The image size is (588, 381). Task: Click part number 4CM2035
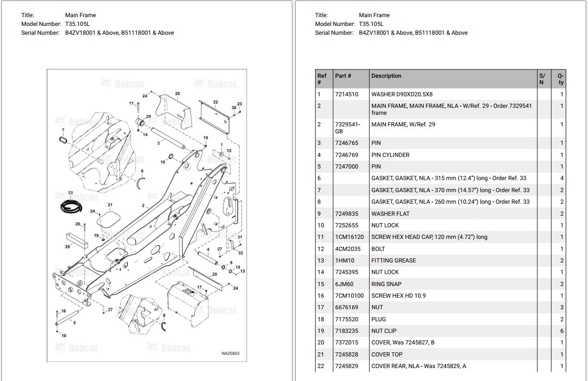pos(348,249)
